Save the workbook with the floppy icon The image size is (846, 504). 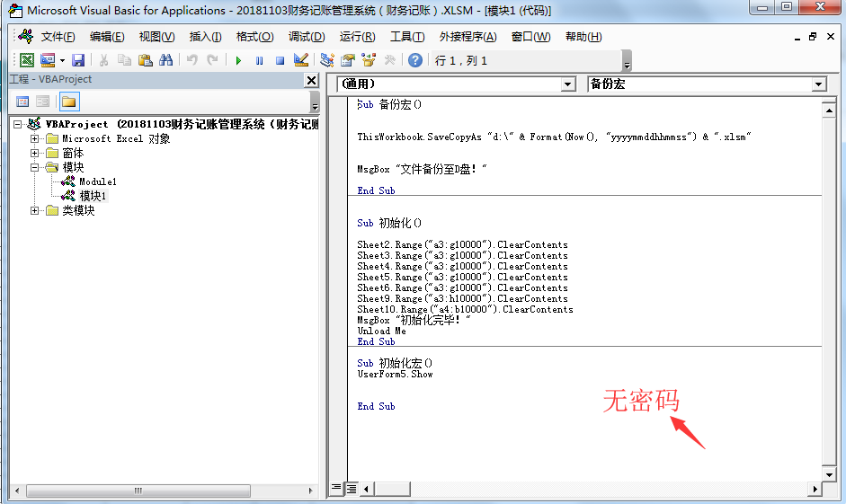pos(78,60)
